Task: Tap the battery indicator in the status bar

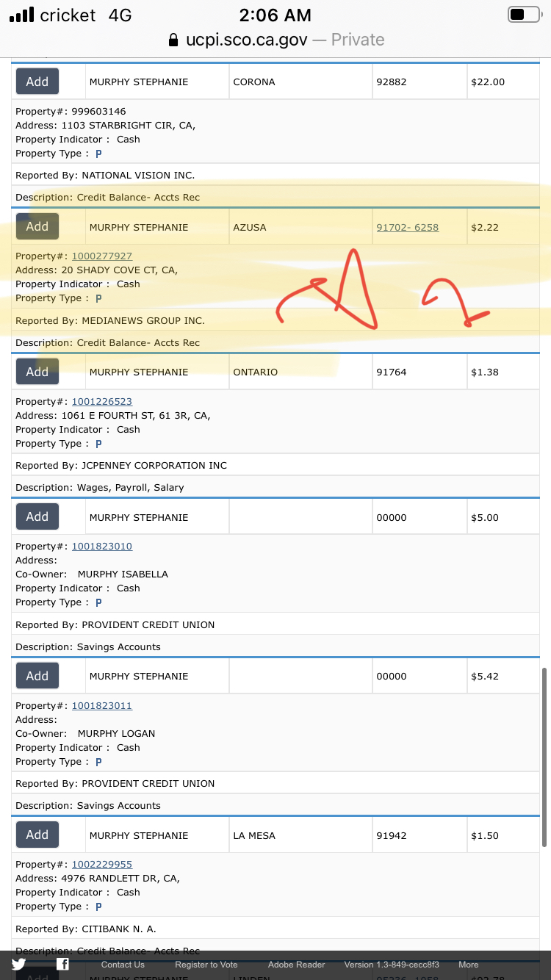Action: pyautogui.click(x=524, y=15)
